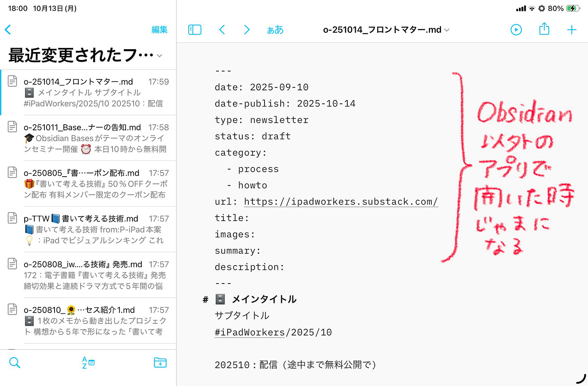Screen dimensions: 588x386
Task: Open the o-251014_フロントマター.md title dropdown
Action: click(x=386, y=30)
